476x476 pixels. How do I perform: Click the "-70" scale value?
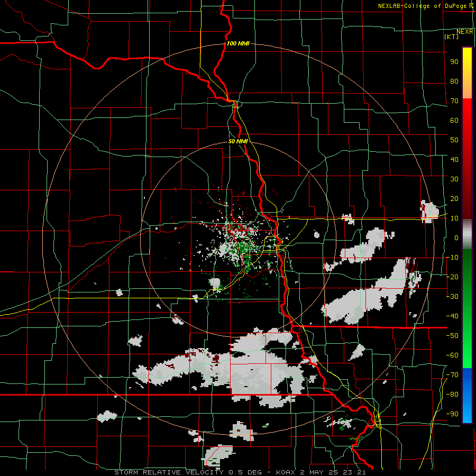(452, 375)
